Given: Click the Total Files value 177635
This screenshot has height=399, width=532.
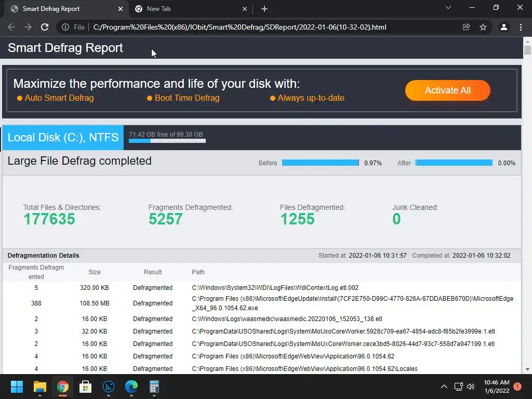Looking at the screenshot, I should click(49, 219).
